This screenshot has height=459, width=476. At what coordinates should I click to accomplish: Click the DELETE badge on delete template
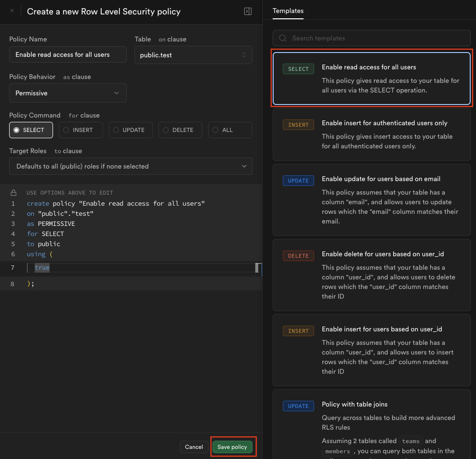click(x=298, y=256)
